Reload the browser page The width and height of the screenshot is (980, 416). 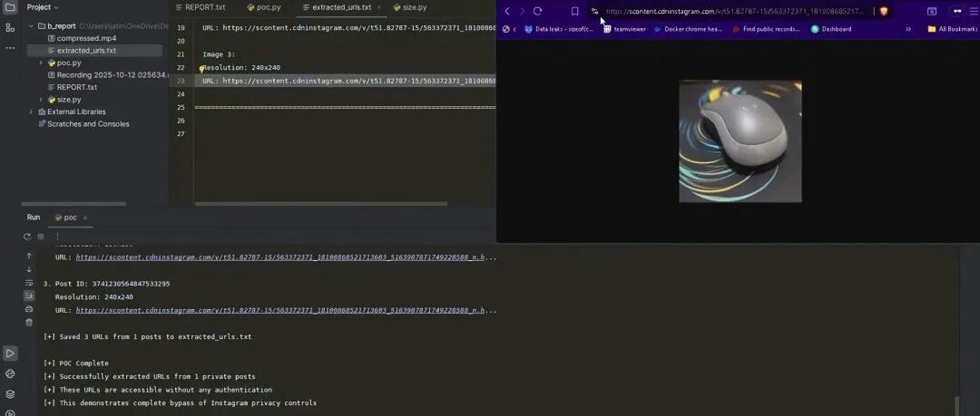pos(537,11)
